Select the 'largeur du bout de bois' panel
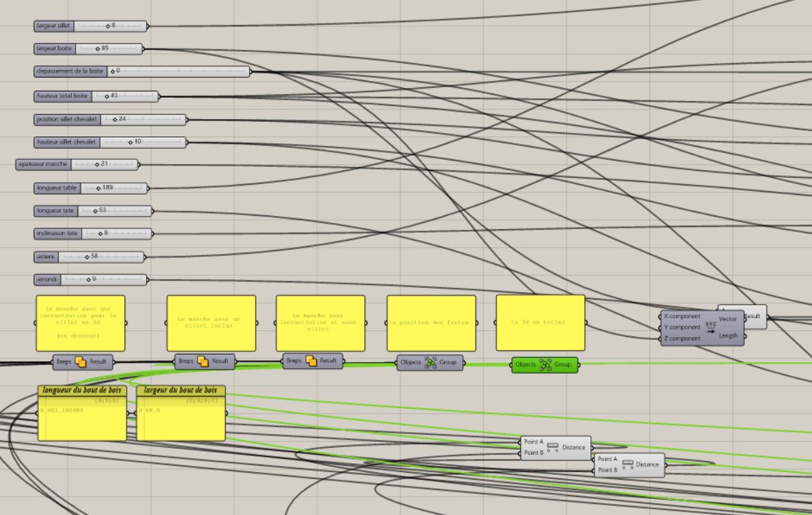812x515 pixels. [x=181, y=418]
